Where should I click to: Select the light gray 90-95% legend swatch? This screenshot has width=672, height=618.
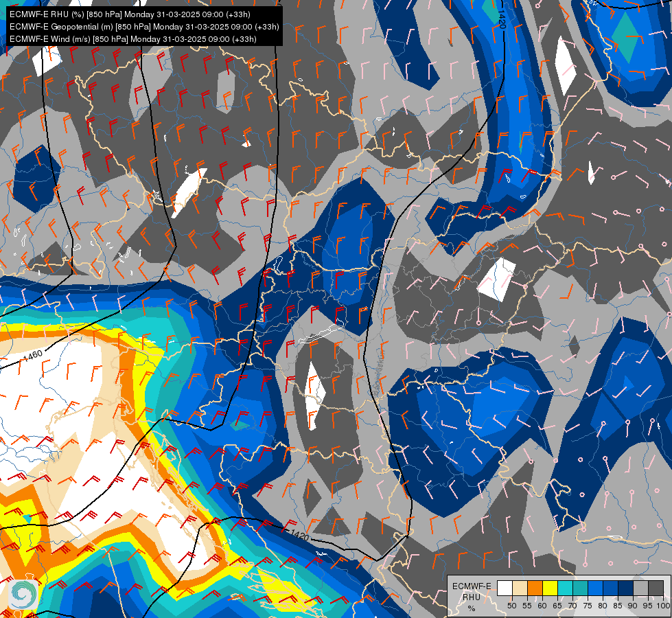coord(640,588)
